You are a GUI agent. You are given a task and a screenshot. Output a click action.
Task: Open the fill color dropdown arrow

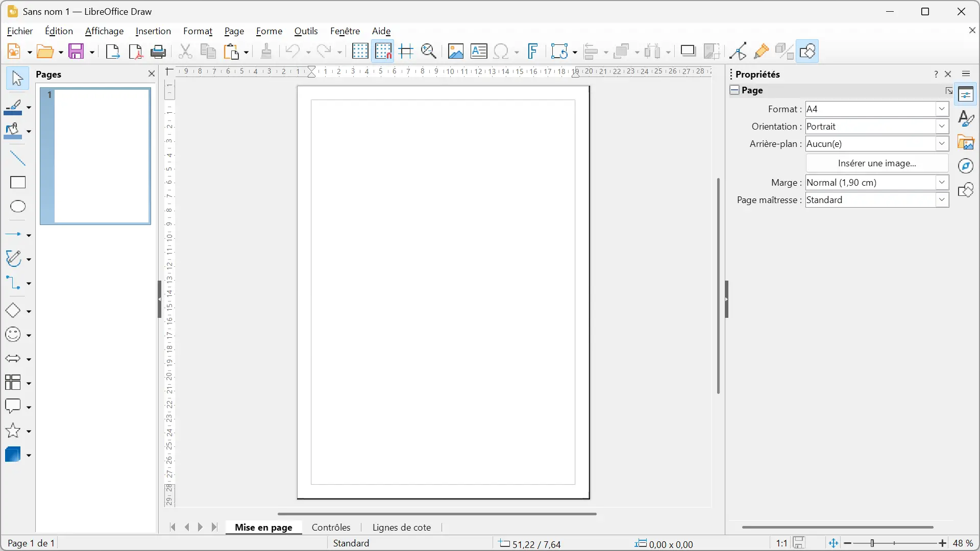(x=29, y=132)
